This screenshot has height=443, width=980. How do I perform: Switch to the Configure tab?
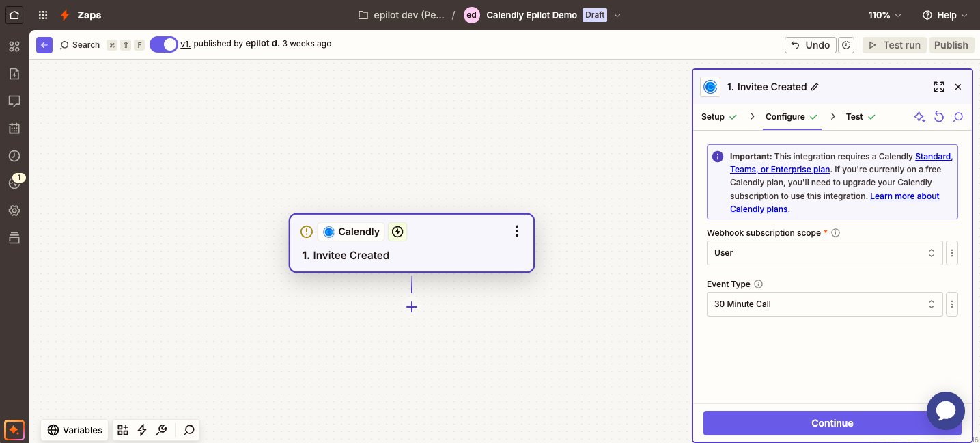click(x=792, y=117)
